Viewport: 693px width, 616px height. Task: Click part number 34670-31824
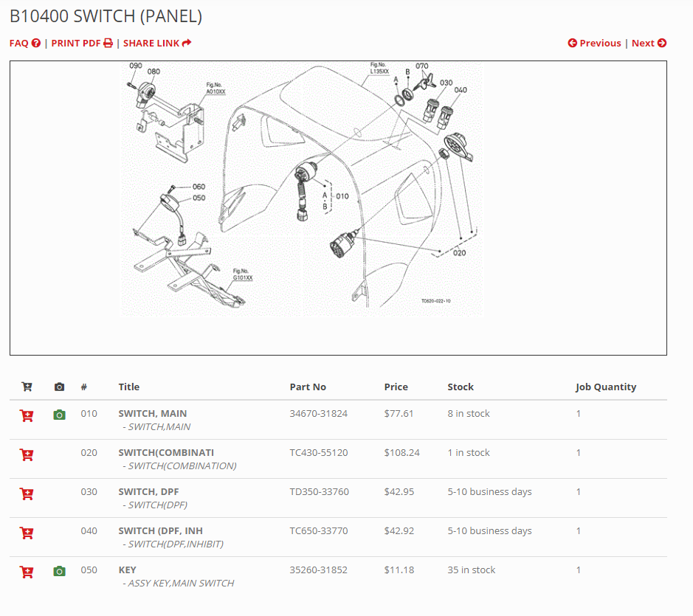tap(318, 414)
